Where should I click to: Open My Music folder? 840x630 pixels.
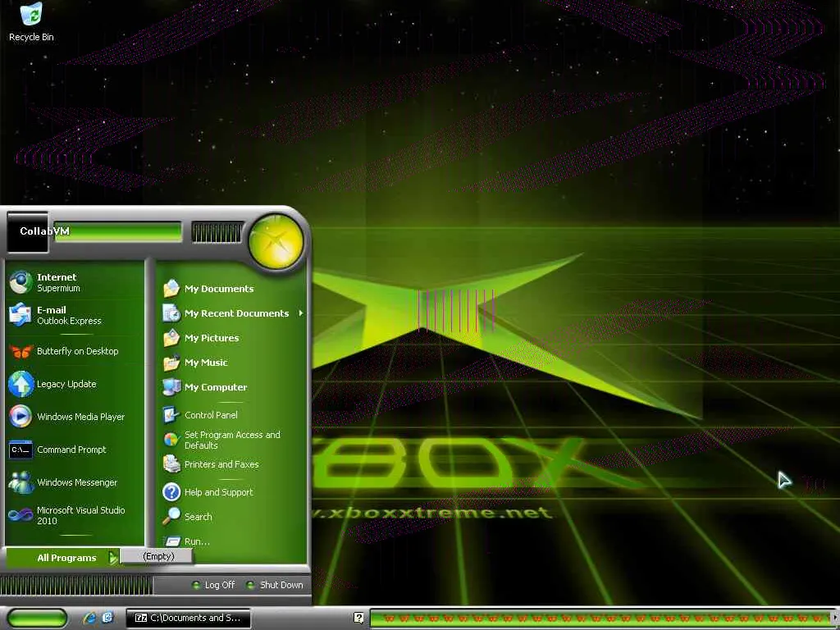(233, 363)
